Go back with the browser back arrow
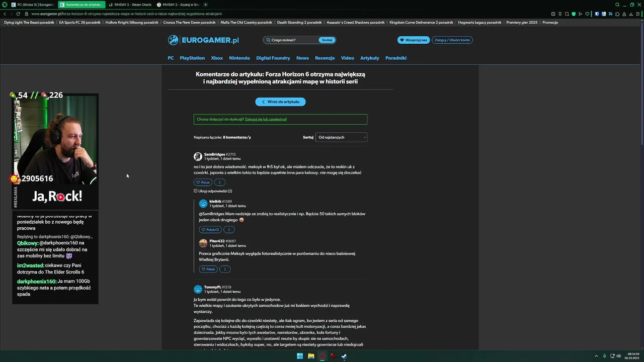This screenshot has width=644, height=362. [4, 14]
